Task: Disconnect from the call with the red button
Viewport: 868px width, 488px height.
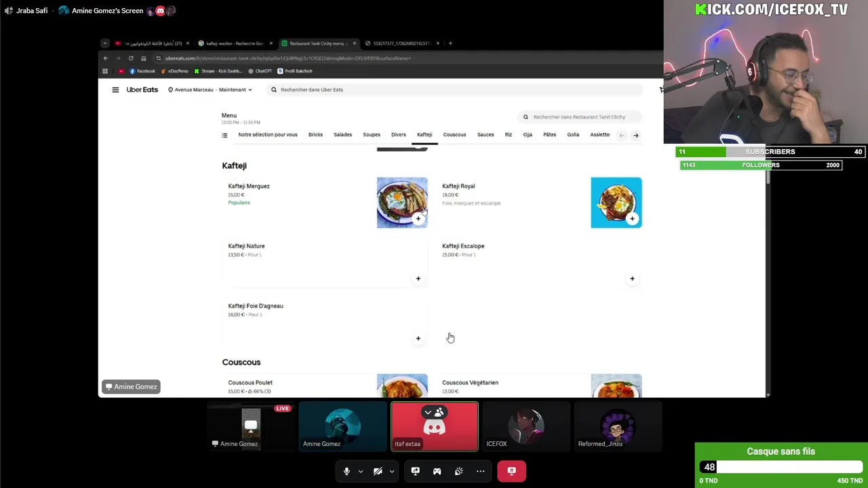Action: click(x=511, y=470)
